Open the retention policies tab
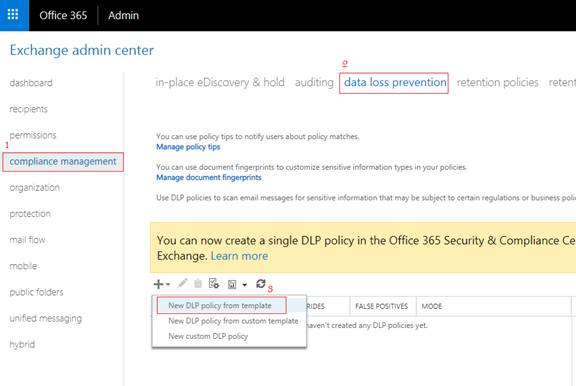Viewport: 576px width, 386px height. [x=497, y=82]
